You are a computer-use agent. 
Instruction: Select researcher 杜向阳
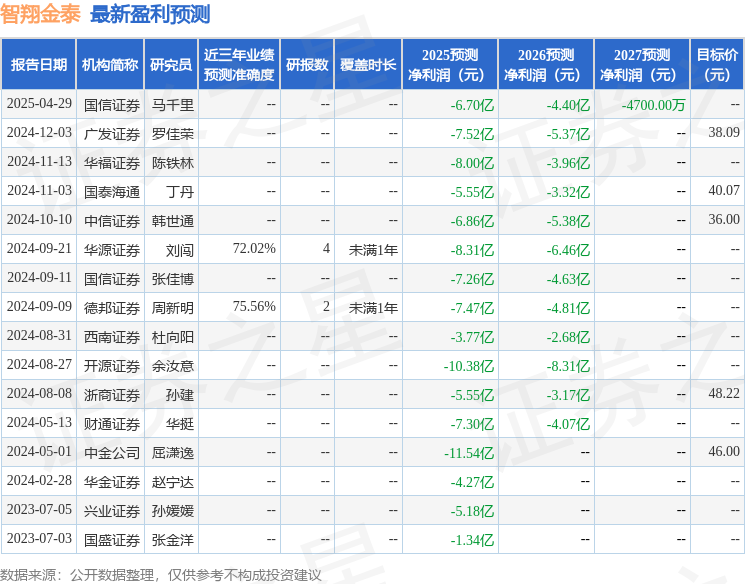[172, 336]
